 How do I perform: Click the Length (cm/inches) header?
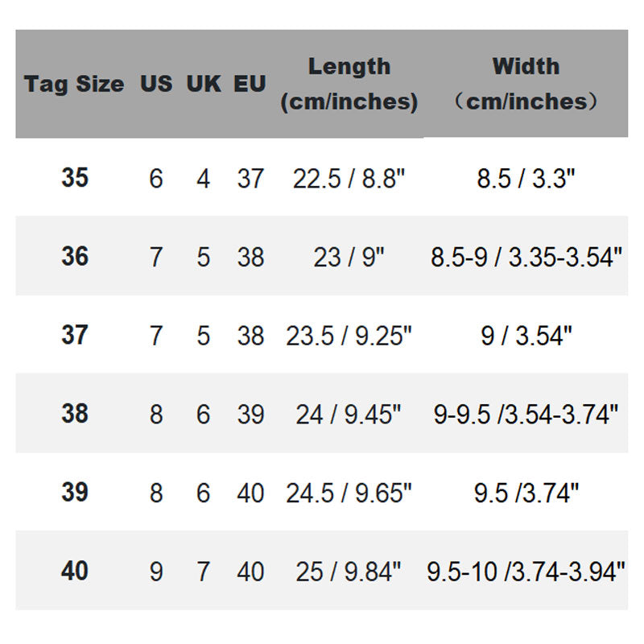(349, 85)
